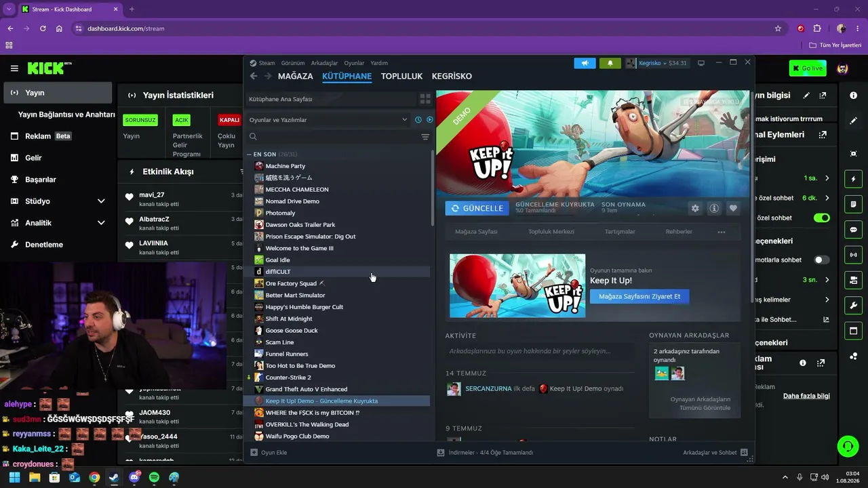Open the Steam menu in menu bar
The height and width of the screenshot is (488, 868).
point(267,63)
